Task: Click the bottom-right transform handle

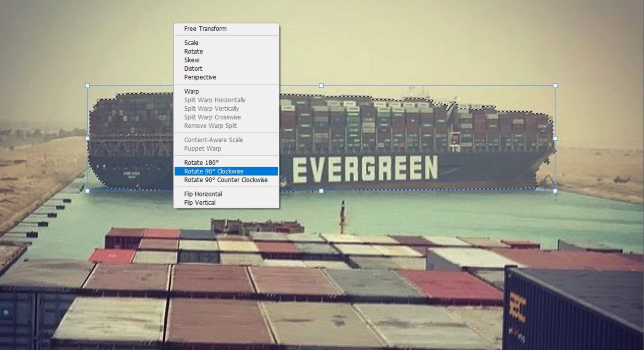Action: click(x=555, y=191)
